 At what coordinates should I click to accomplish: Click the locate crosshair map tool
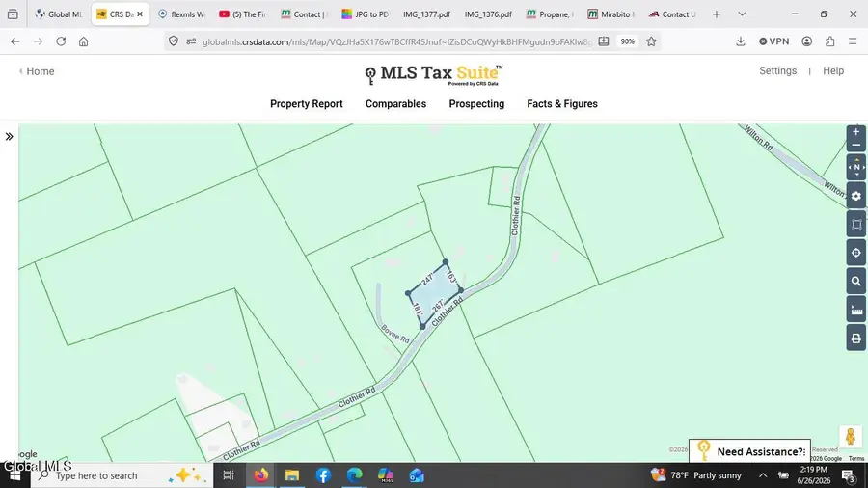click(855, 253)
